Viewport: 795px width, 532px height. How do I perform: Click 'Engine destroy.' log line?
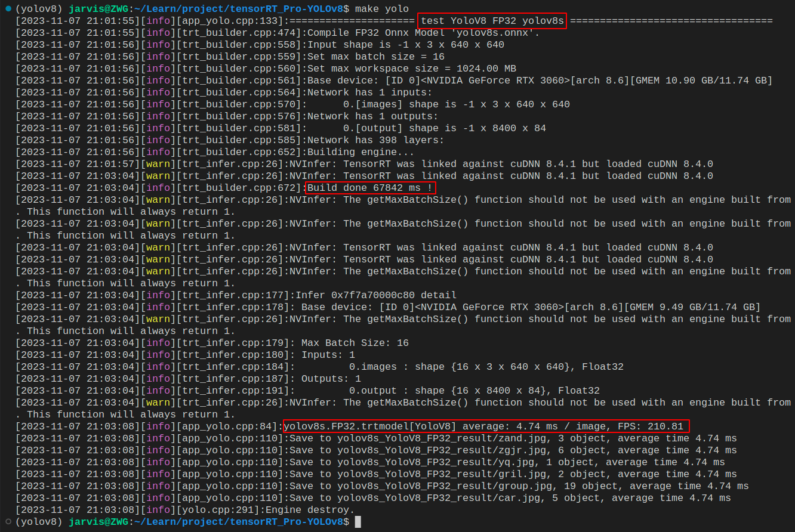coord(185,510)
